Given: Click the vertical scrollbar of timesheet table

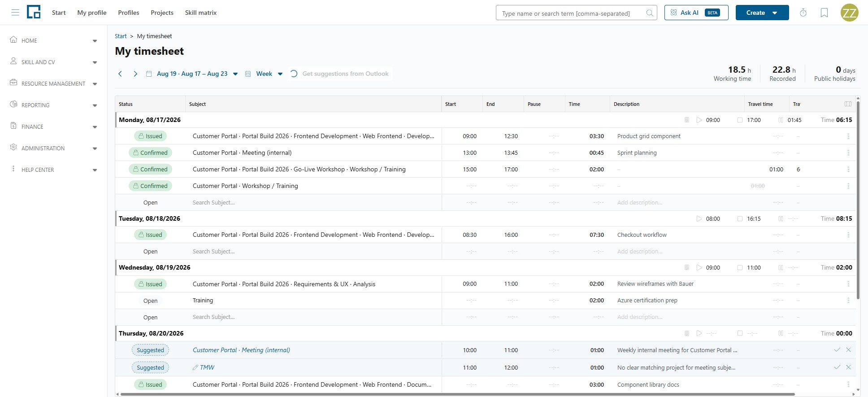Looking at the screenshot, I should click(x=858, y=200).
